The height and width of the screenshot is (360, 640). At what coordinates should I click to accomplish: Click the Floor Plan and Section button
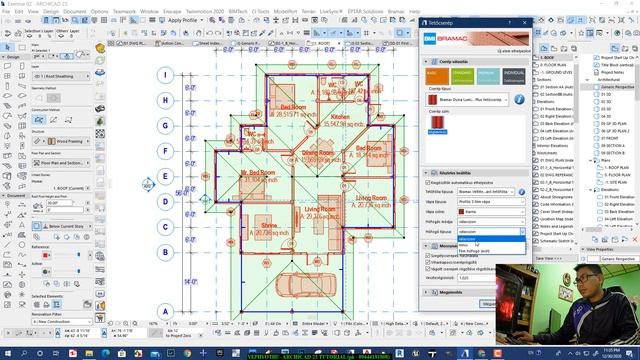tap(61, 163)
